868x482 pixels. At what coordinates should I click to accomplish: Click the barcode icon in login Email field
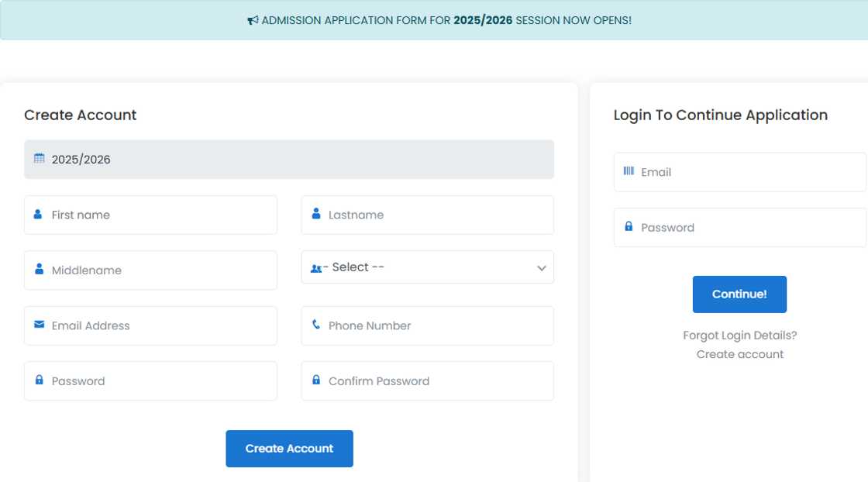[x=628, y=171]
